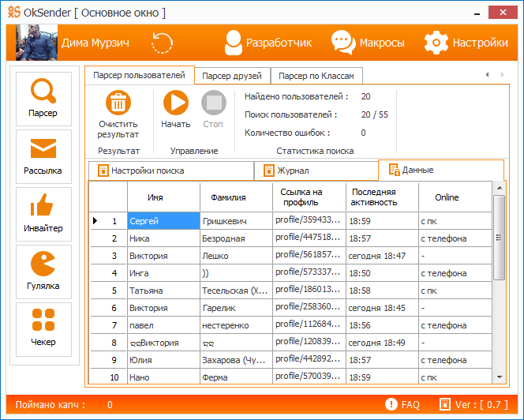The image size is (524, 420).
Task: Start parsing with the Начать play button
Action: [176, 103]
